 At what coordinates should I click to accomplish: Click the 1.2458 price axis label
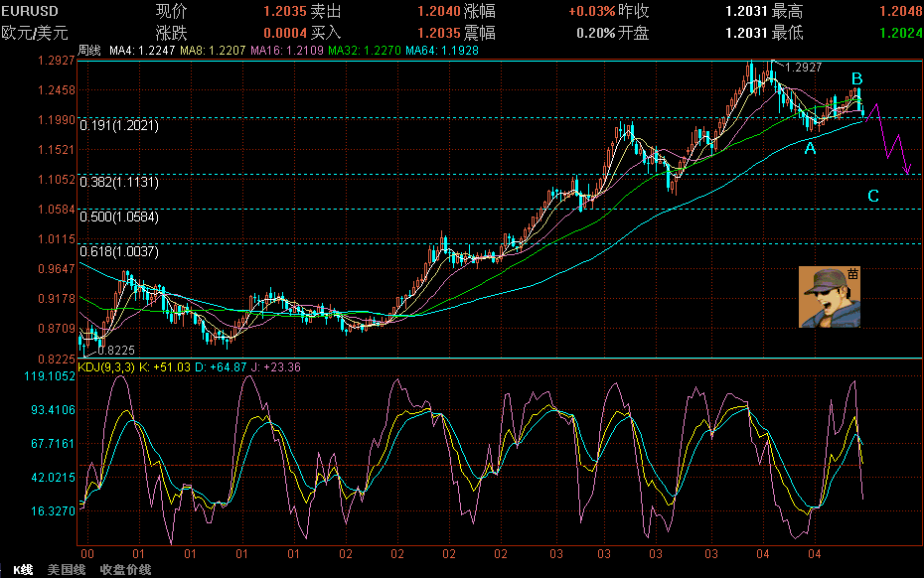57,90
